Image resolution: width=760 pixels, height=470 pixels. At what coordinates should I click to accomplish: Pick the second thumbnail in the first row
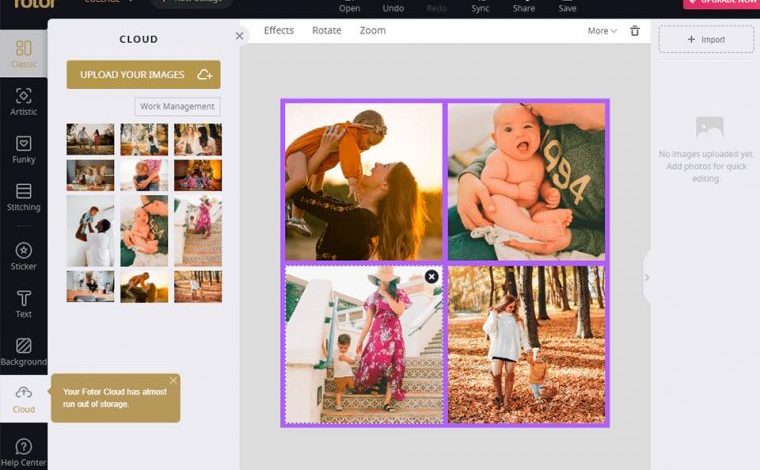144,139
